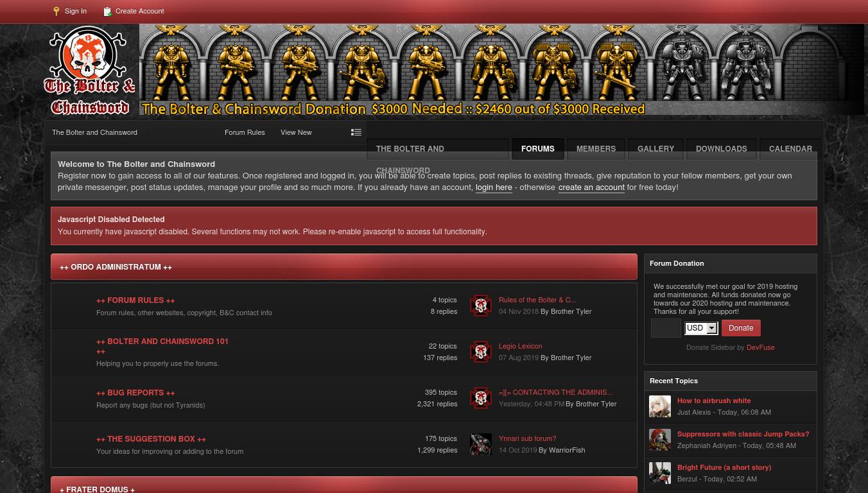This screenshot has height=493, width=868.
Task: Open Ynnari sub forum? topic
Action: point(527,438)
